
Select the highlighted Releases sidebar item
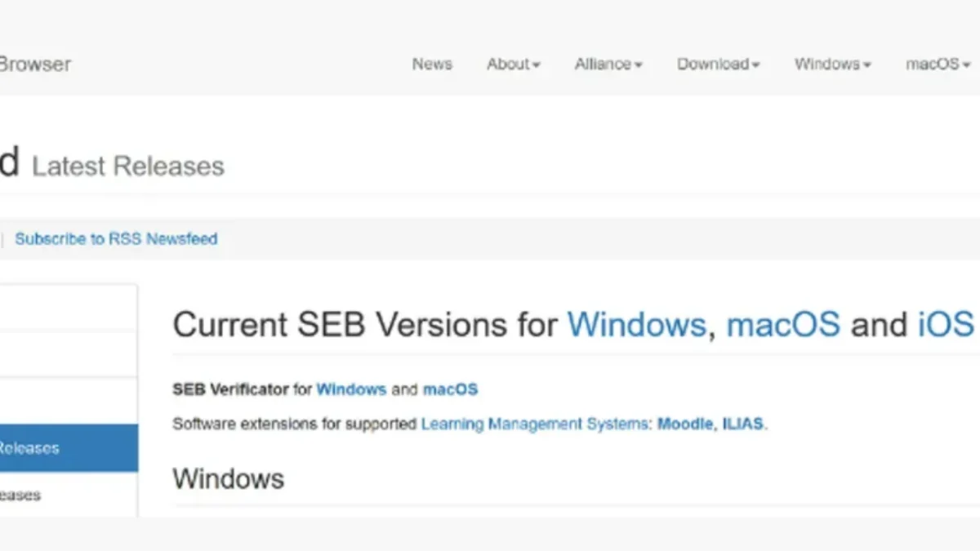[x=69, y=448]
